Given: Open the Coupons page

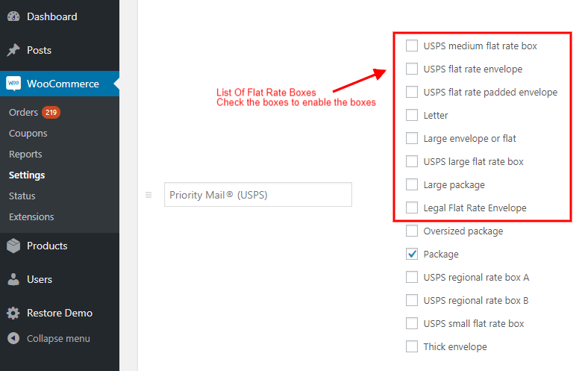Looking at the screenshot, I should (28, 134).
